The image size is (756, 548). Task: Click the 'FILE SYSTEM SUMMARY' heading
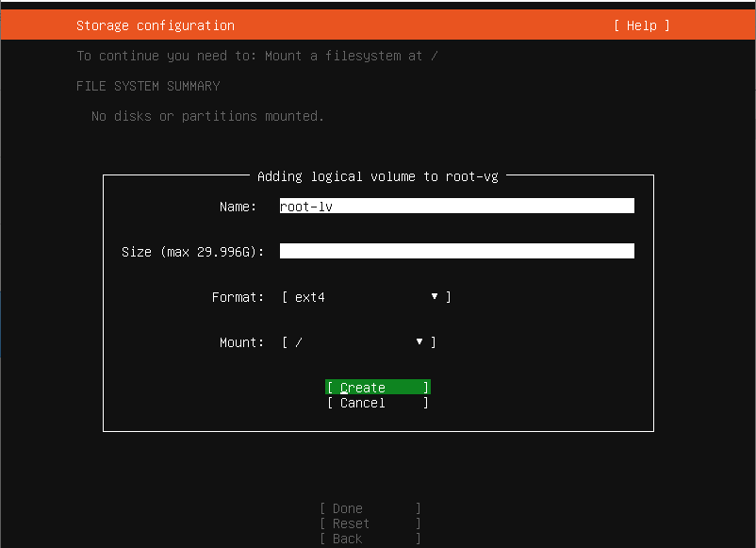148,86
